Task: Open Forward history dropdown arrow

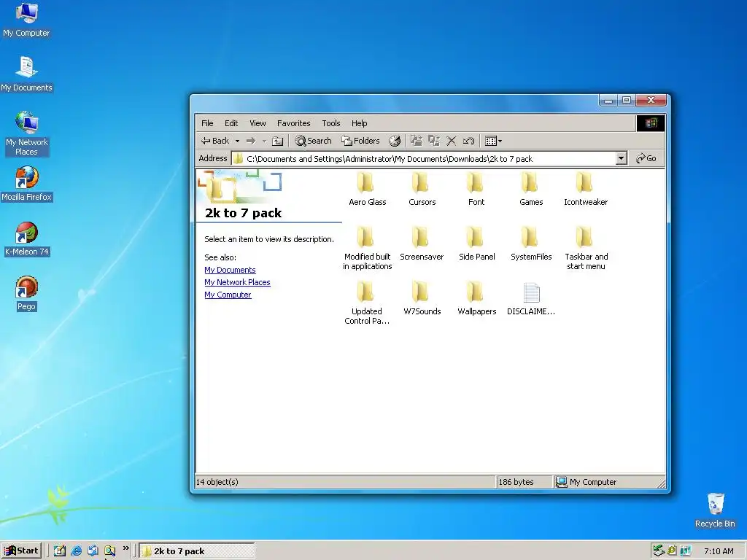Action: [x=264, y=141]
